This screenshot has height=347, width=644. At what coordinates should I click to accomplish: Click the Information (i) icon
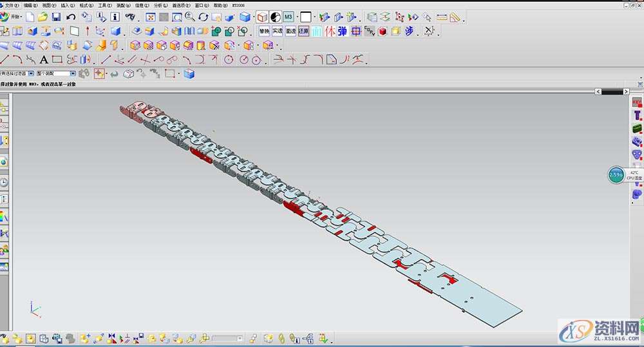coord(115,17)
